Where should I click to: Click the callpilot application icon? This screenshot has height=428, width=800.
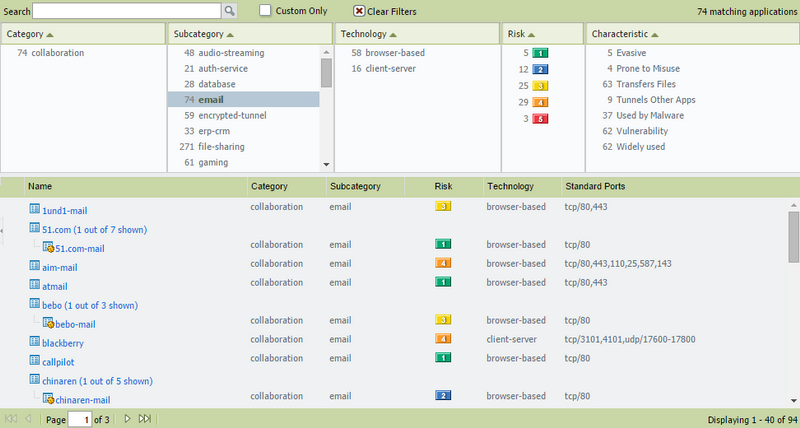pos(34,362)
